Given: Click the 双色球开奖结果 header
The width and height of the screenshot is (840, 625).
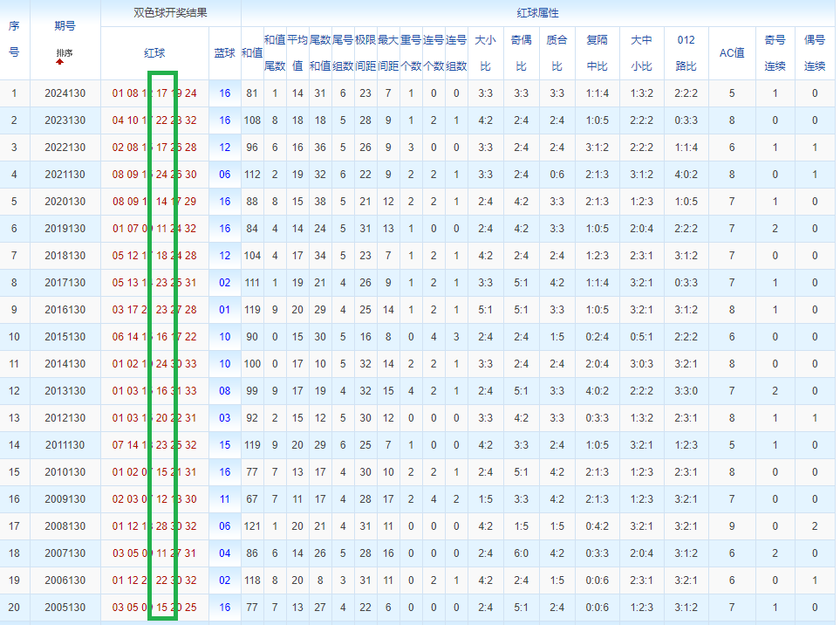Looking at the screenshot, I should point(170,12).
